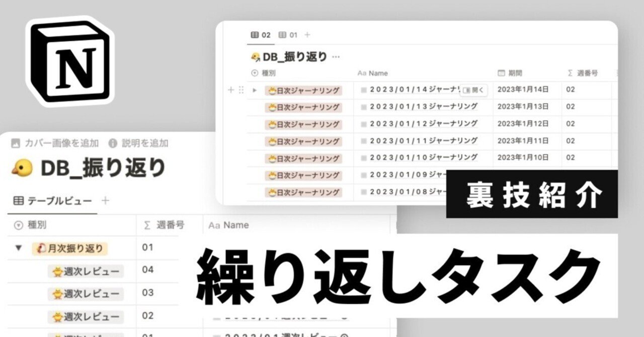This screenshot has width=644, height=337.
Task: Add a view with plus beside テーブルビュー
Action: (105, 201)
